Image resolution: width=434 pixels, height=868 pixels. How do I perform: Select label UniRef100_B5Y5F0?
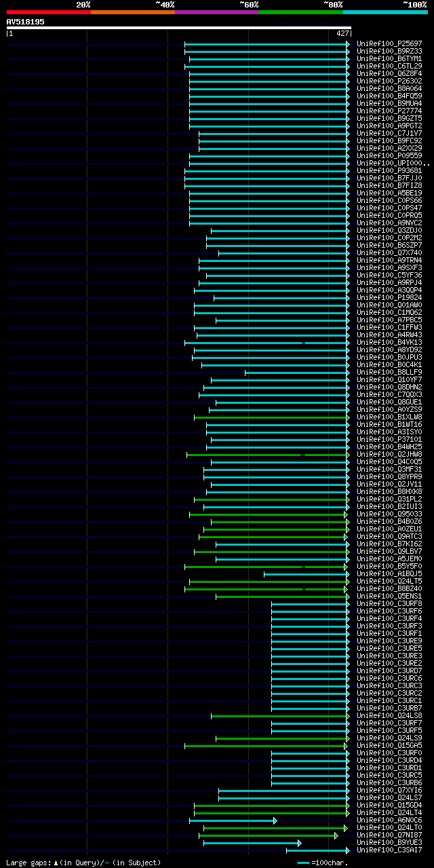pyautogui.click(x=389, y=566)
